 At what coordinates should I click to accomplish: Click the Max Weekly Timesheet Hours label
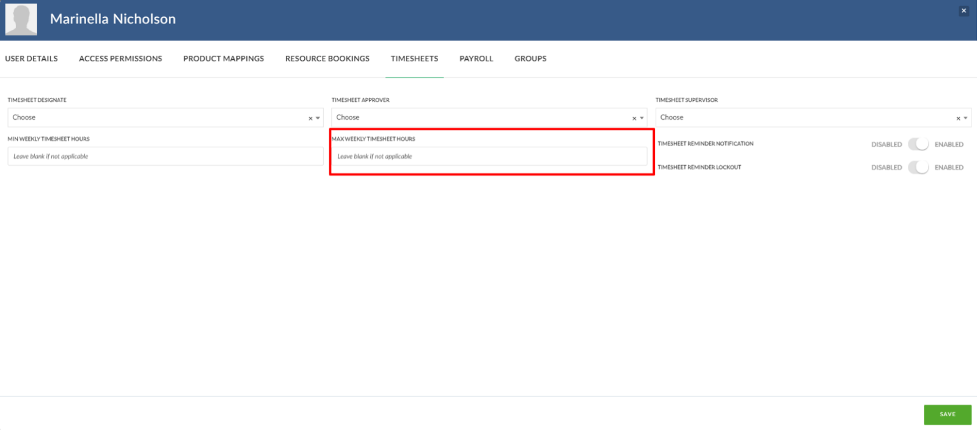click(373, 139)
